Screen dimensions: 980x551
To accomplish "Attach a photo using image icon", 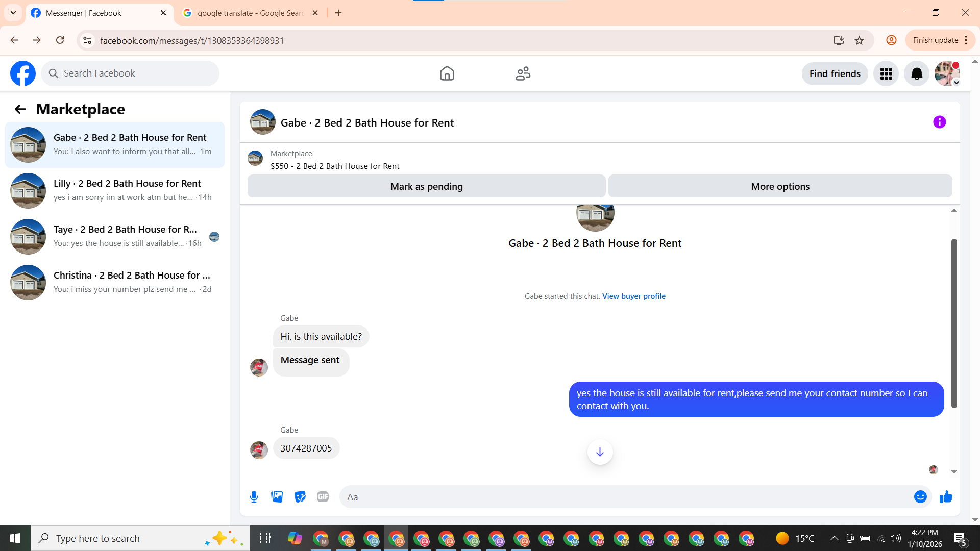I will point(277,496).
